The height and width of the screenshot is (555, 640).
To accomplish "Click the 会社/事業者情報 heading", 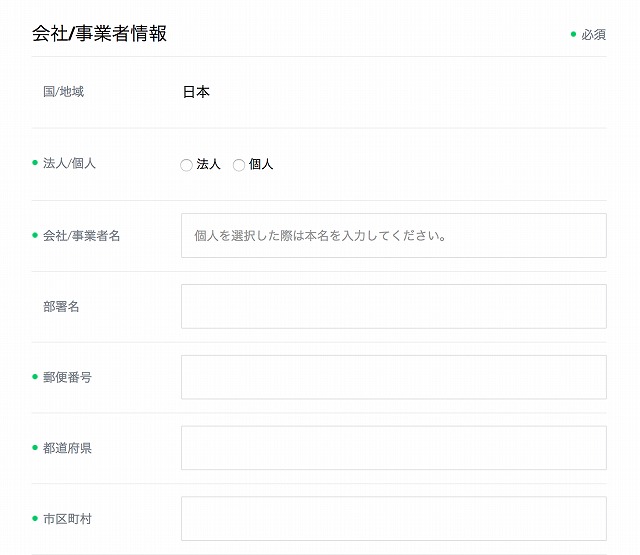I will point(99,33).
